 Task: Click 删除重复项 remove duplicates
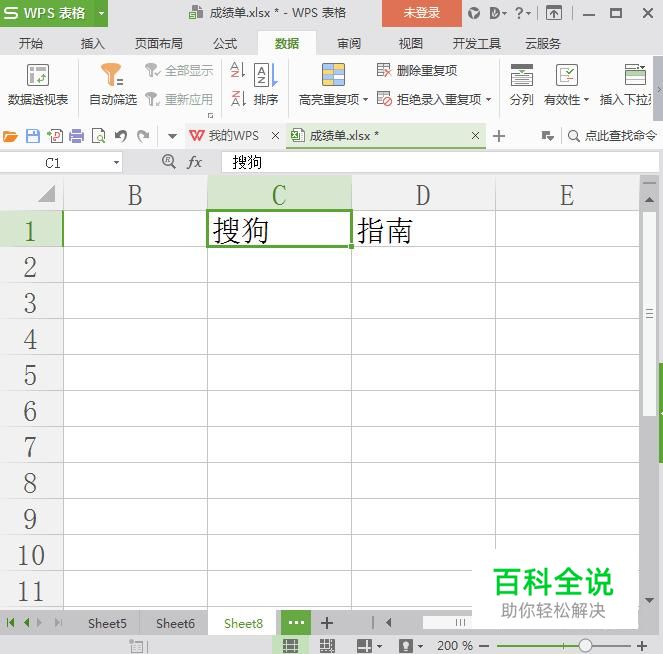coord(417,70)
